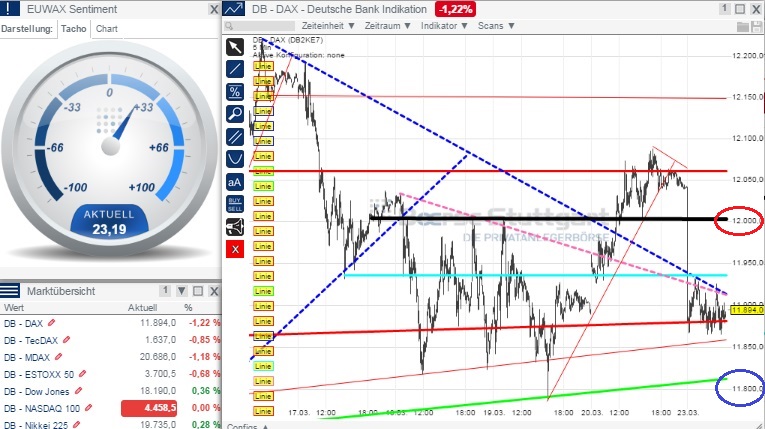Click the chart window group number 1
Image resolution: width=765 pixels, height=429 pixels.
725,9
